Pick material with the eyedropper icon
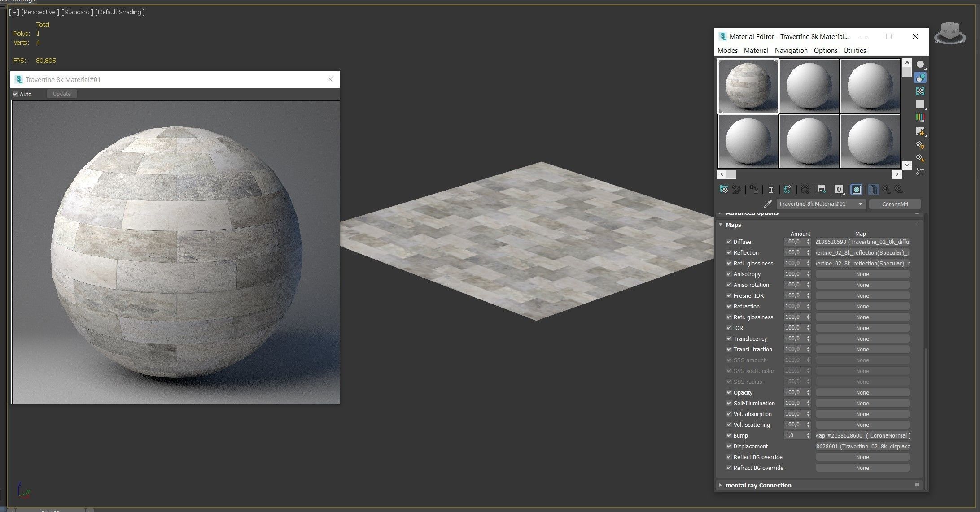Viewport: 980px width, 512px height. [x=767, y=204]
